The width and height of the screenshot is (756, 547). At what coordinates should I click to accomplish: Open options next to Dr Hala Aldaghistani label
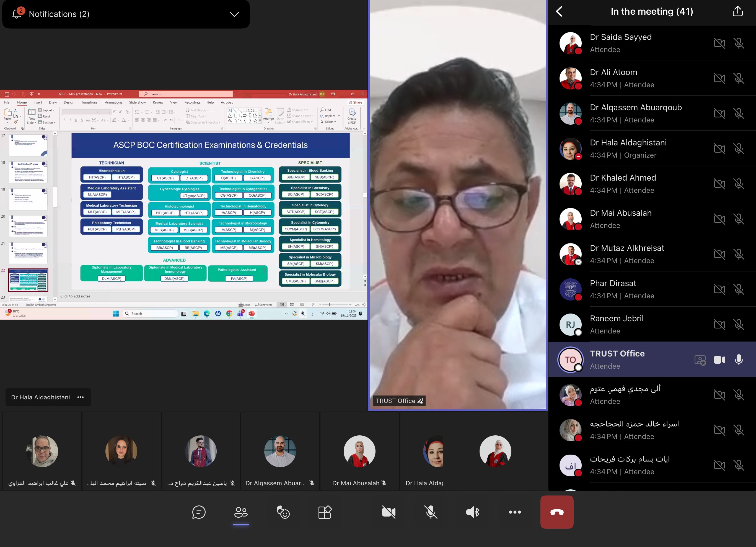[x=80, y=397]
